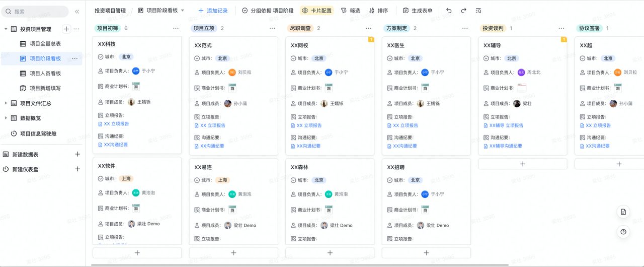Expand the 项目文件汇总 tree node
Screen dimensions: 644x267
tap(6, 103)
